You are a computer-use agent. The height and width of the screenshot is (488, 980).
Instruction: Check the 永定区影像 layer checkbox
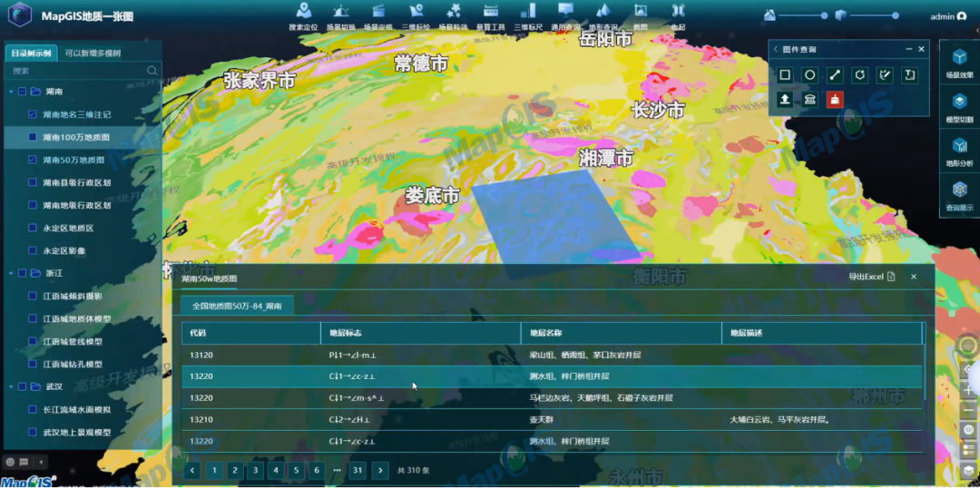33,250
